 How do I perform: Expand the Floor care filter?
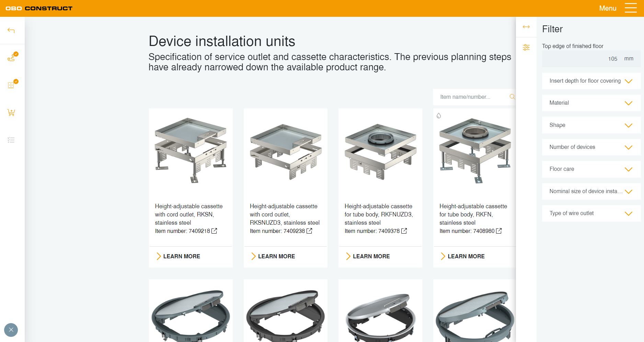click(591, 169)
